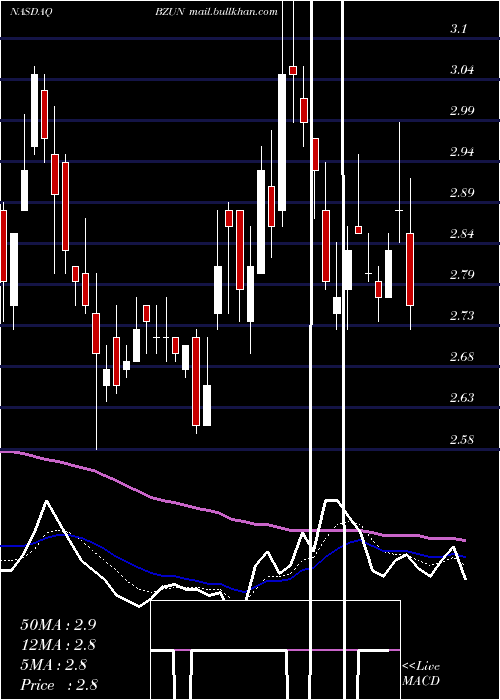
Task: Click the 2.63 price axis label
Action: coord(462,397)
